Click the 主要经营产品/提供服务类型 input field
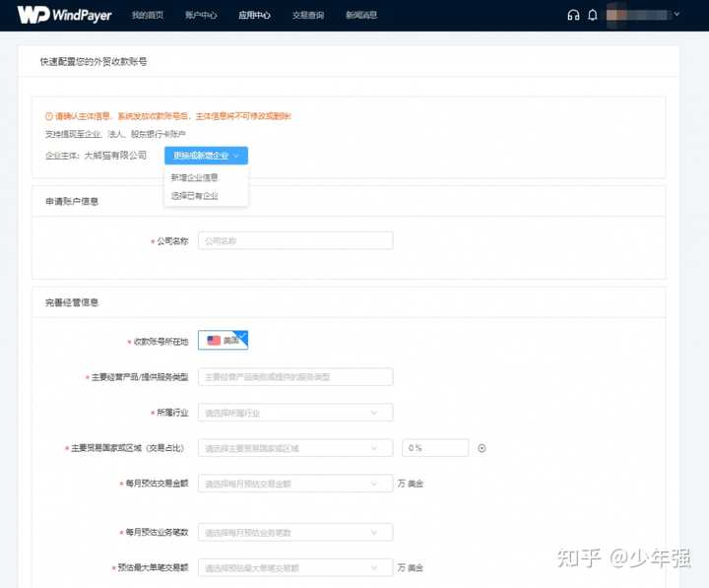The height and width of the screenshot is (588, 709). click(x=295, y=377)
